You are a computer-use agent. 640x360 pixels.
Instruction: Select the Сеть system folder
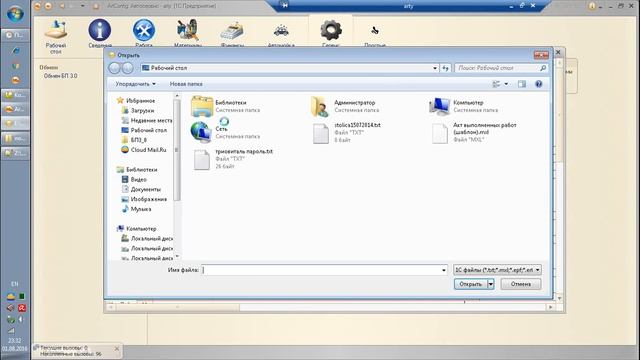pos(225,131)
